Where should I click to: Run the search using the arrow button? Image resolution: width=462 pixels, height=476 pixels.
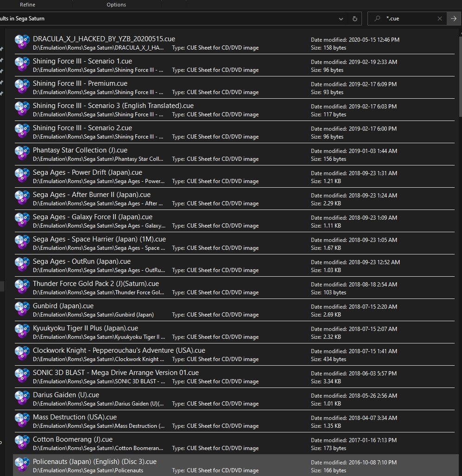coord(454,19)
